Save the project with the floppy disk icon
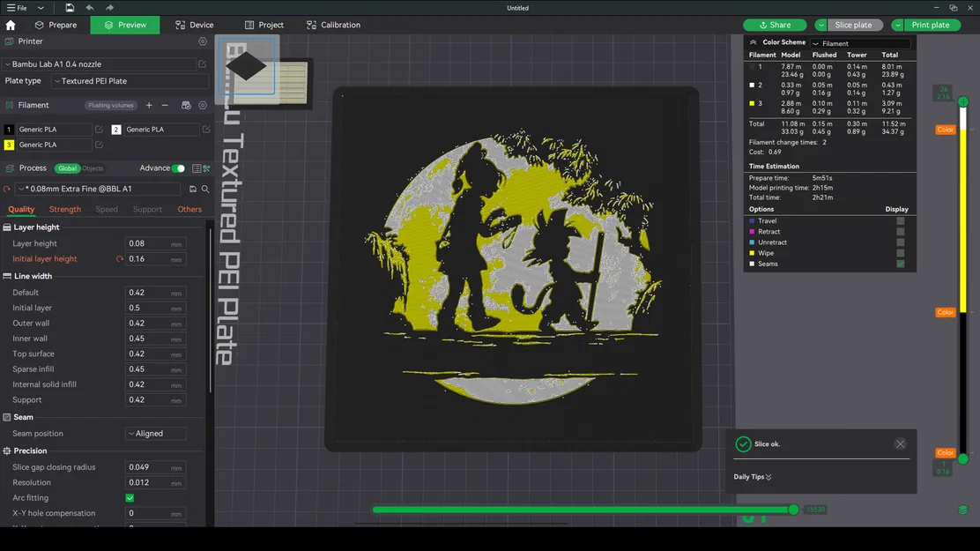The image size is (980, 551). pyautogui.click(x=70, y=8)
